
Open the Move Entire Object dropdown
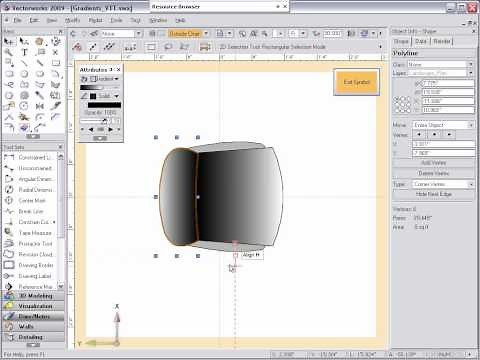pos(443,125)
